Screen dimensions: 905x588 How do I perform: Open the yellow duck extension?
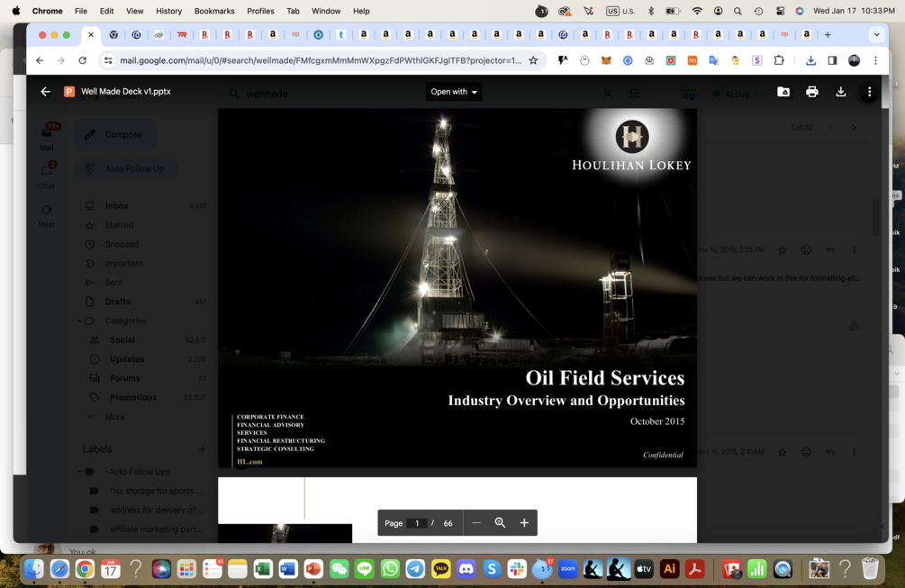point(736,60)
